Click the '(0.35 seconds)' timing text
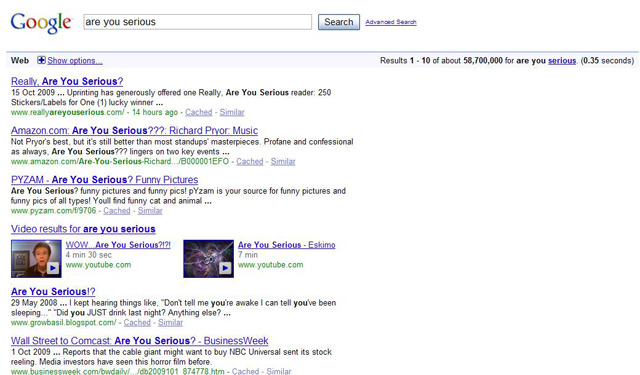640x375 pixels. click(x=607, y=61)
